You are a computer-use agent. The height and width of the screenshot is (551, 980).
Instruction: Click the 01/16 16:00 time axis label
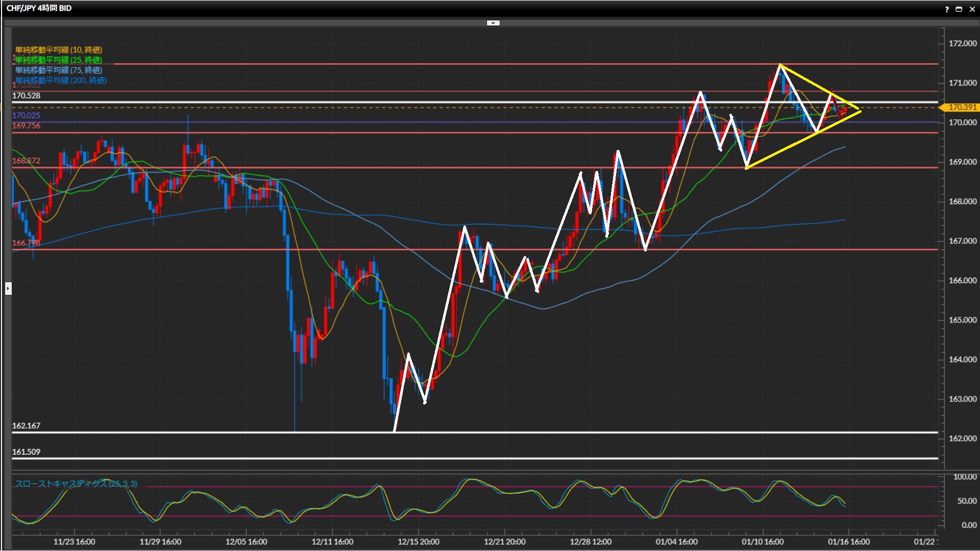click(848, 542)
